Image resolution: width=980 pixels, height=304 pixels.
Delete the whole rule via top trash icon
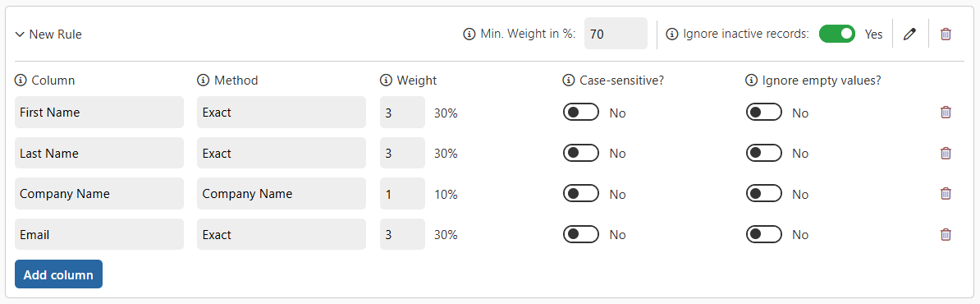(x=946, y=35)
